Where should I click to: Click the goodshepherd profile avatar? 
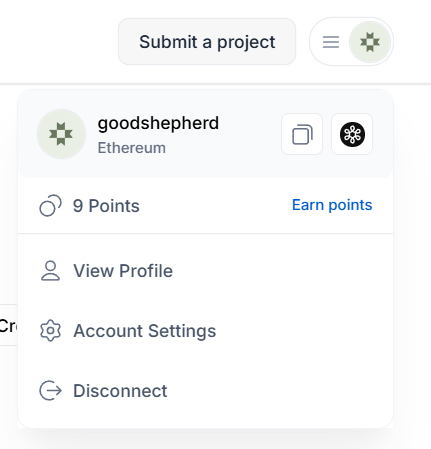[x=61, y=134]
